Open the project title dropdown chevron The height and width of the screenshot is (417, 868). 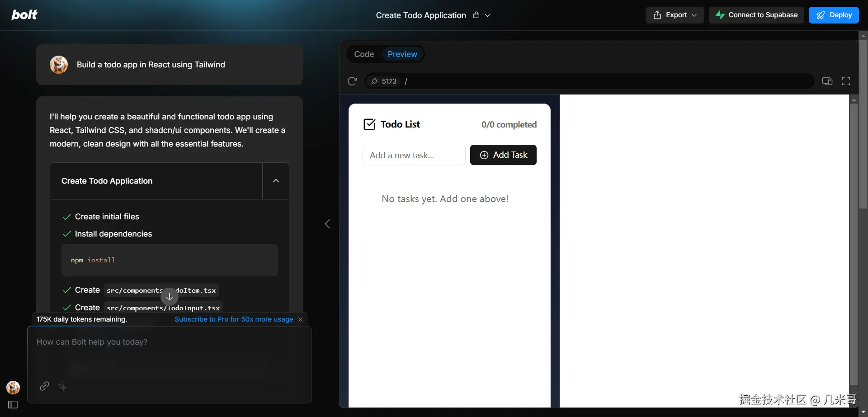click(488, 15)
